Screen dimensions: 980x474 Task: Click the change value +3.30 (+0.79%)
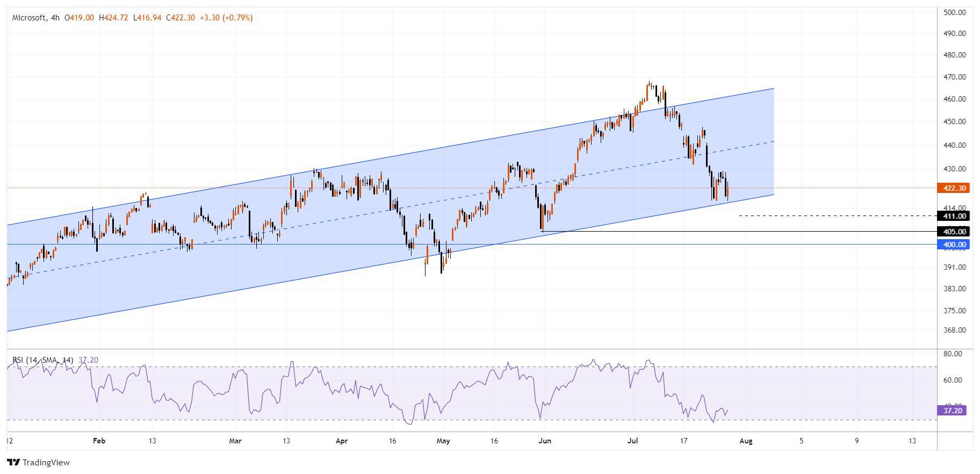coord(226,18)
